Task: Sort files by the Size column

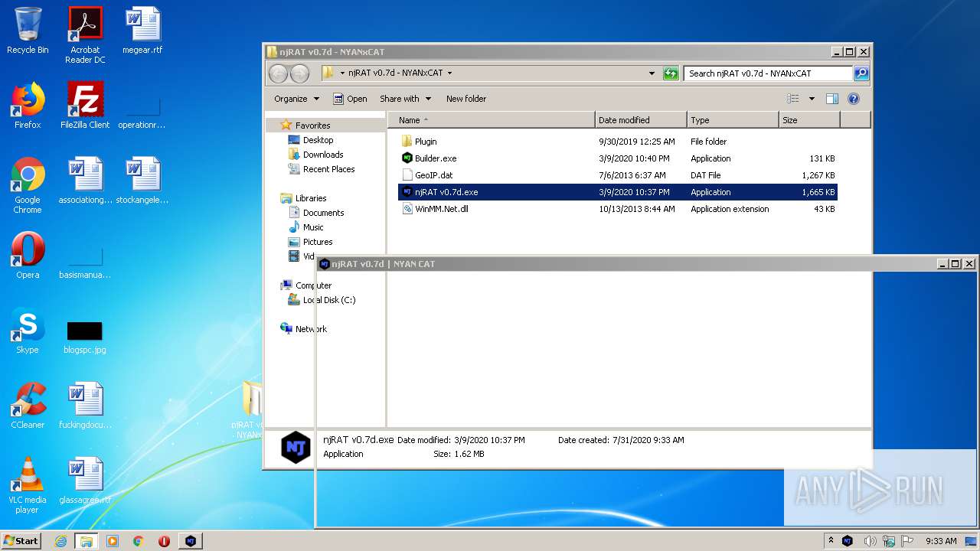Action: click(809, 120)
